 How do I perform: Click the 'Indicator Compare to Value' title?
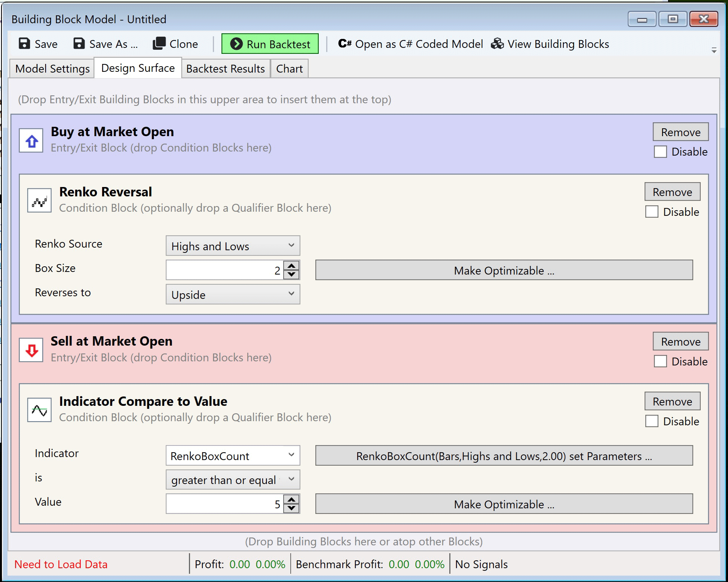[x=143, y=401]
